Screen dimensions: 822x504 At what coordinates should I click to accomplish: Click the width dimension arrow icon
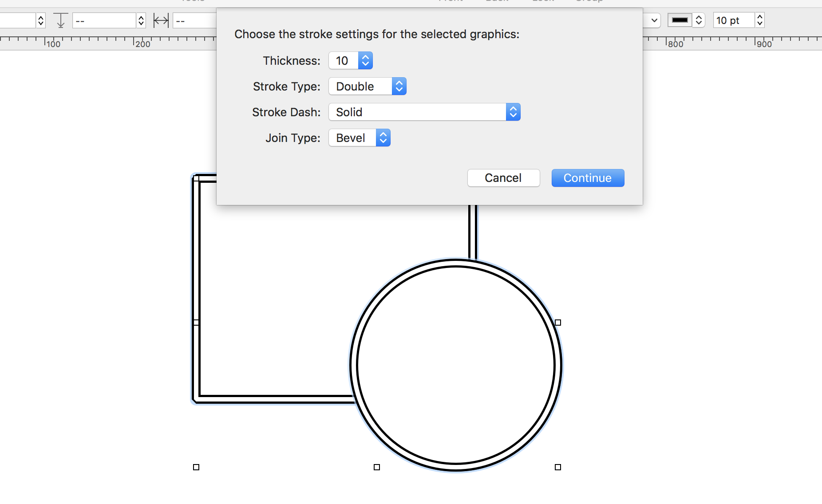pyautogui.click(x=161, y=20)
